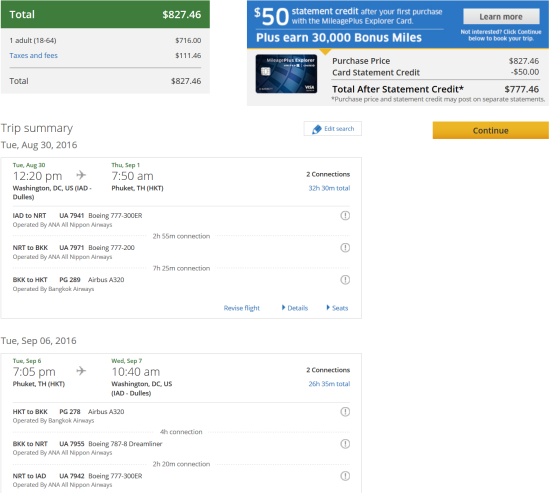The height and width of the screenshot is (493, 550).
Task: Click the PG 278 flight number
Action: [x=70, y=412]
